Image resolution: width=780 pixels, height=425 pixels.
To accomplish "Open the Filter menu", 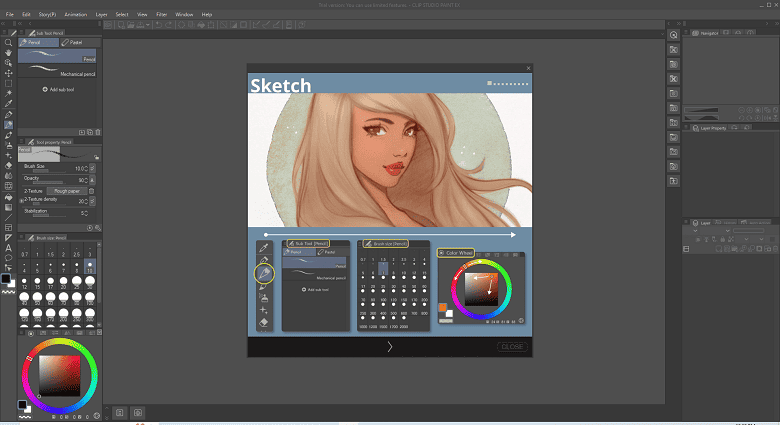I will [162, 14].
